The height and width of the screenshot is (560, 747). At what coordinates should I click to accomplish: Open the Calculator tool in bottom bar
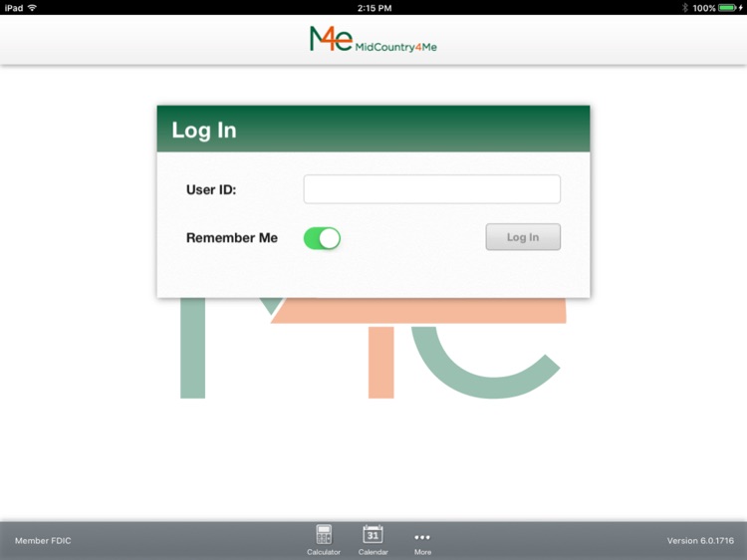pos(324,539)
